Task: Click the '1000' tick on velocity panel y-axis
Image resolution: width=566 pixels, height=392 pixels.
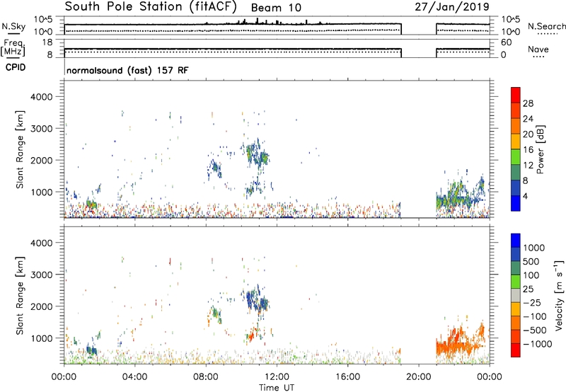Action: coord(42,338)
